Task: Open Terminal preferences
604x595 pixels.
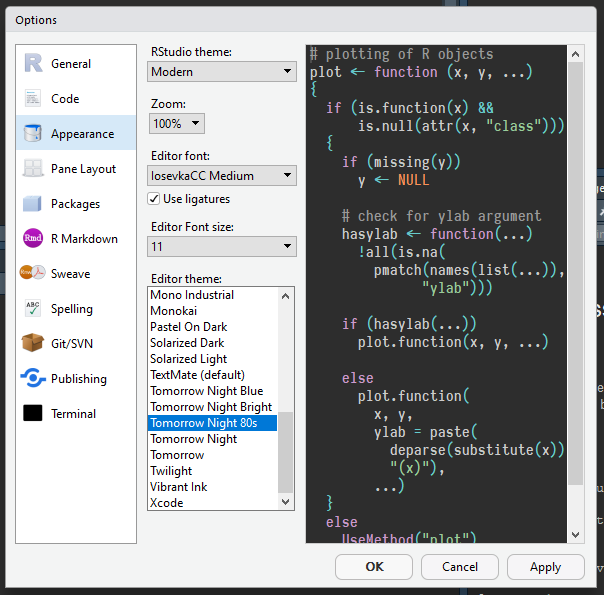Action: click(x=76, y=414)
